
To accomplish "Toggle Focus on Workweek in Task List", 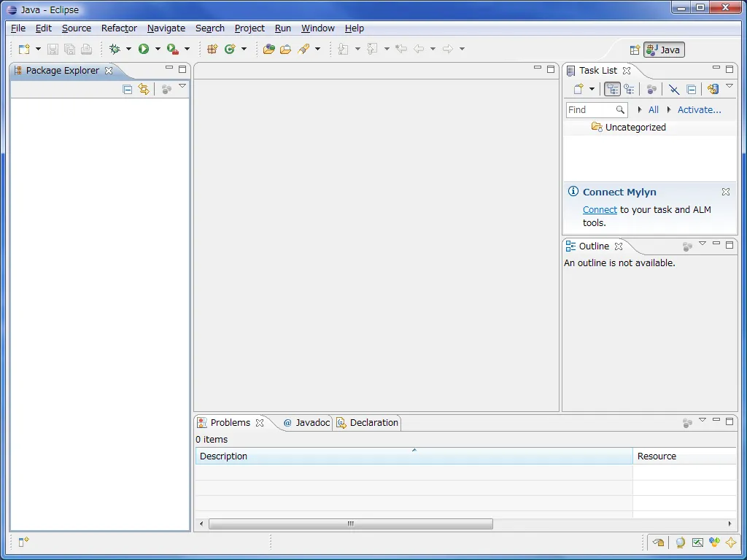I will pos(651,89).
